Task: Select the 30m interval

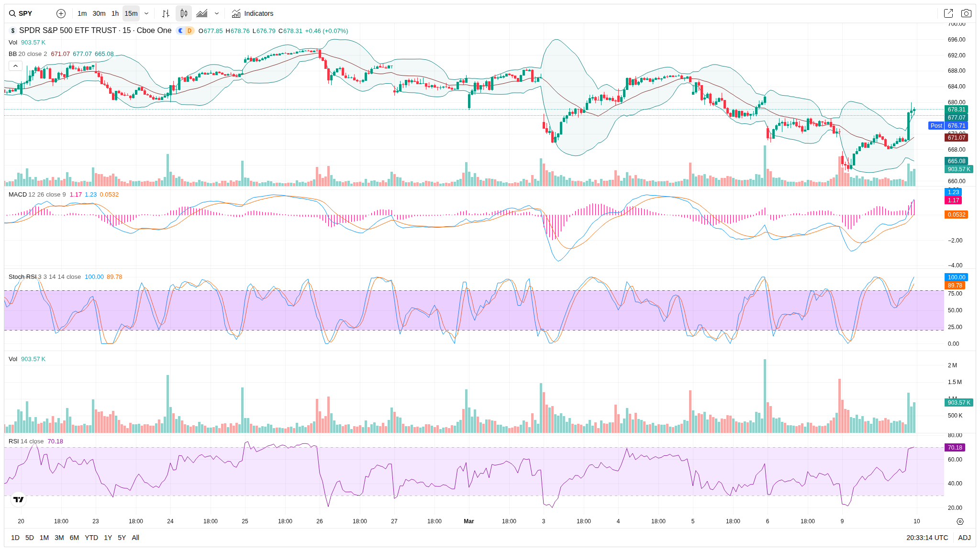Action: coord(99,13)
